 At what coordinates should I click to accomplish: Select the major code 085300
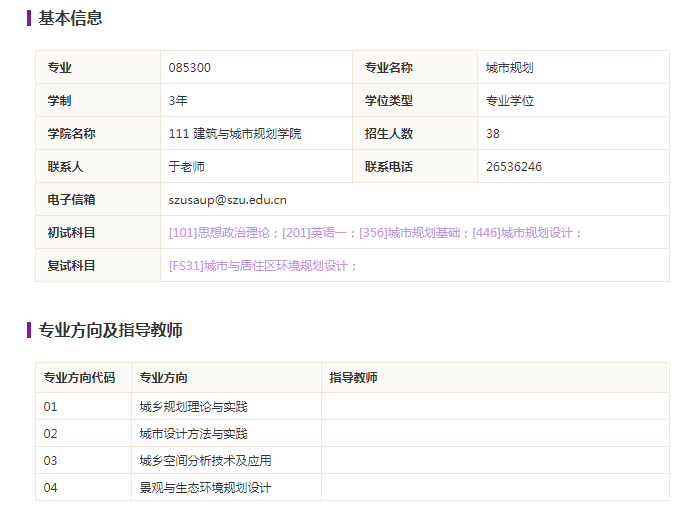click(190, 68)
